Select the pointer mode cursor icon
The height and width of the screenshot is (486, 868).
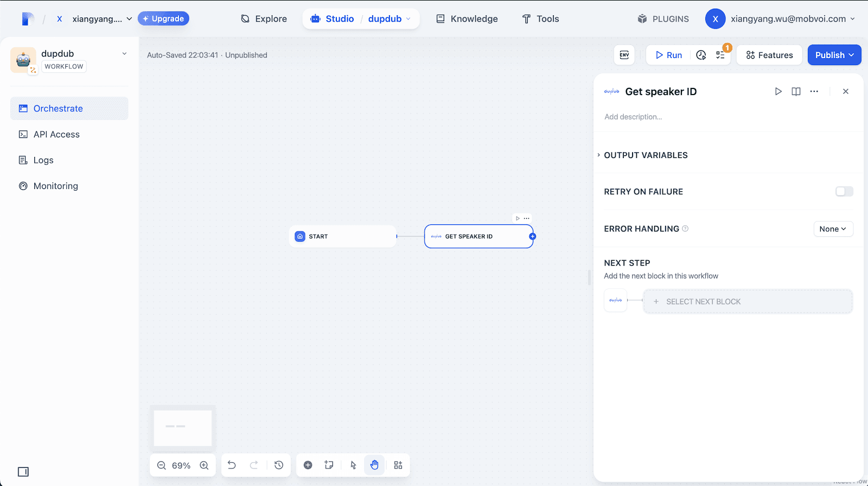click(x=353, y=465)
